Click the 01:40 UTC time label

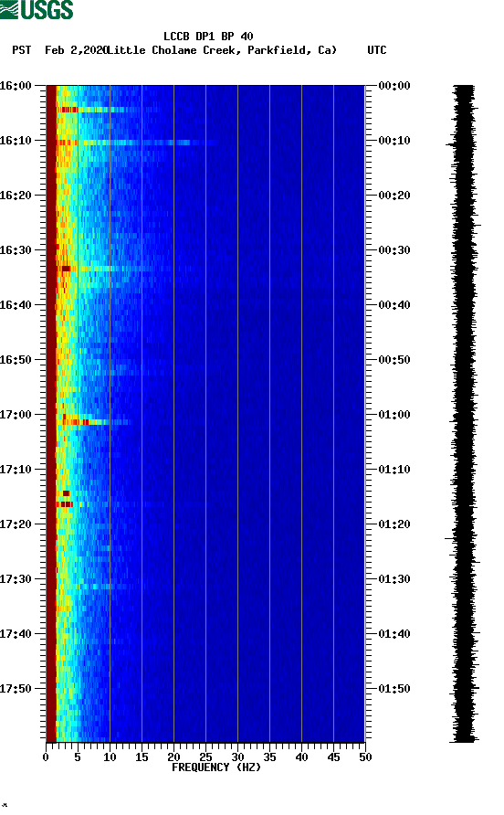coord(394,634)
